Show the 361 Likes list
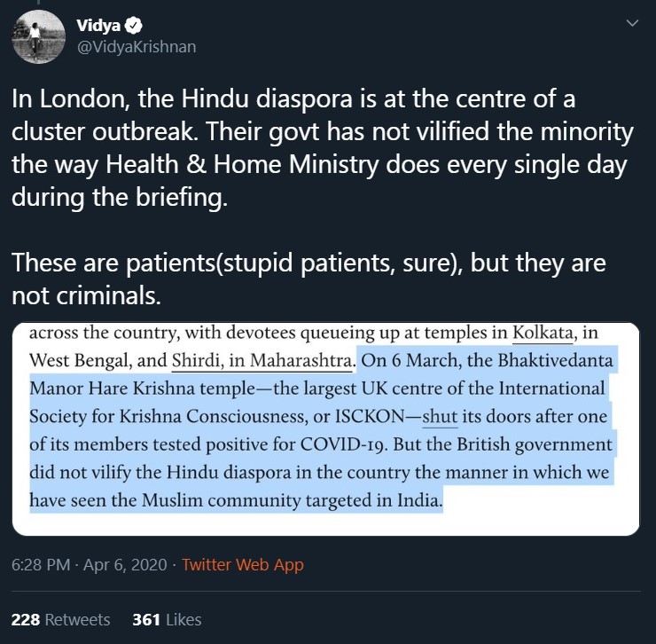The height and width of the screenshot is (644, 656). (x=167, y=619)
